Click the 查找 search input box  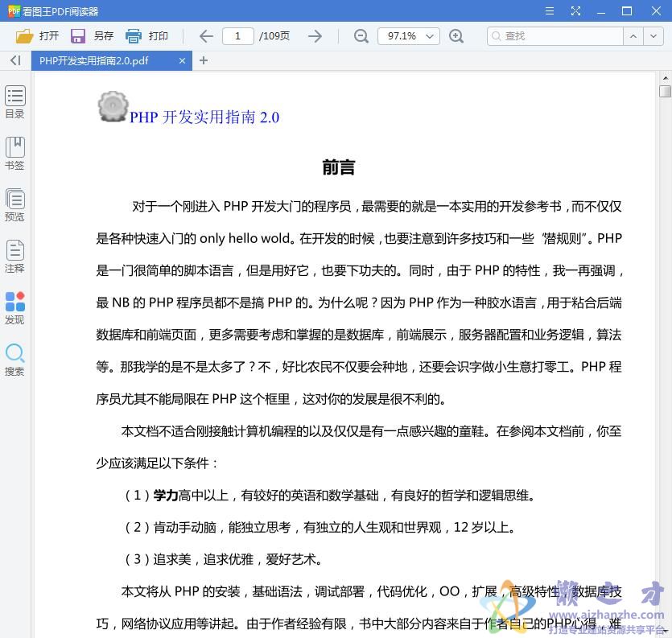[x=555, y=36]
